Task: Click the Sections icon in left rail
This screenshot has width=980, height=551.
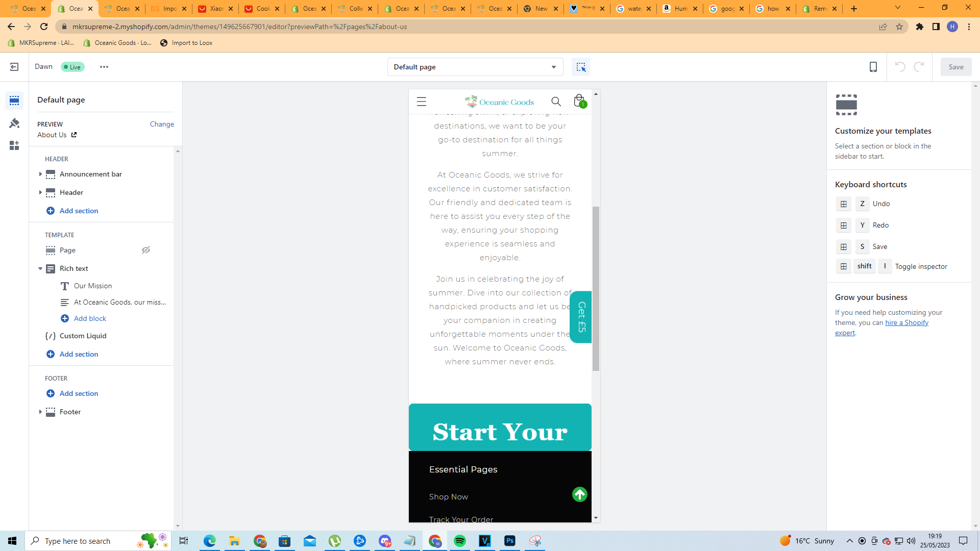Action: pyautogui.click(x=14, y=101)
